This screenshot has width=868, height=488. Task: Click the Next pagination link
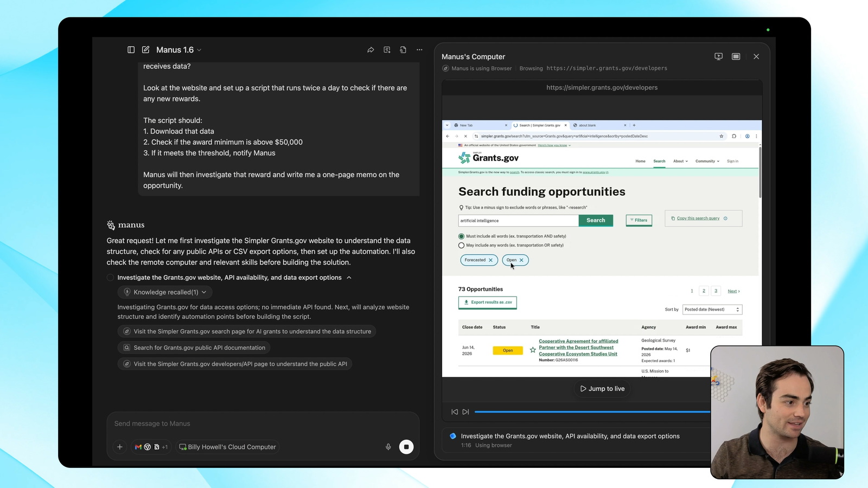click(733, 291)
